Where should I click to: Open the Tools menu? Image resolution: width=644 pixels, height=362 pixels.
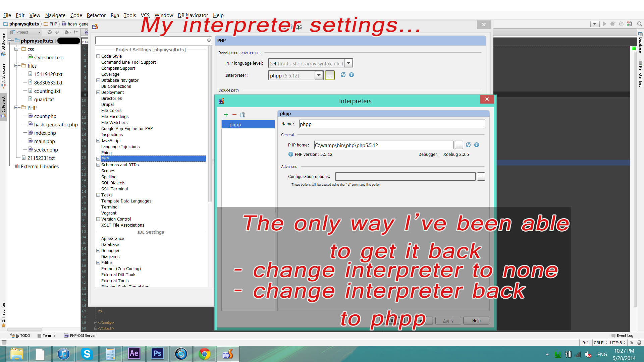(x=129, y=15)
